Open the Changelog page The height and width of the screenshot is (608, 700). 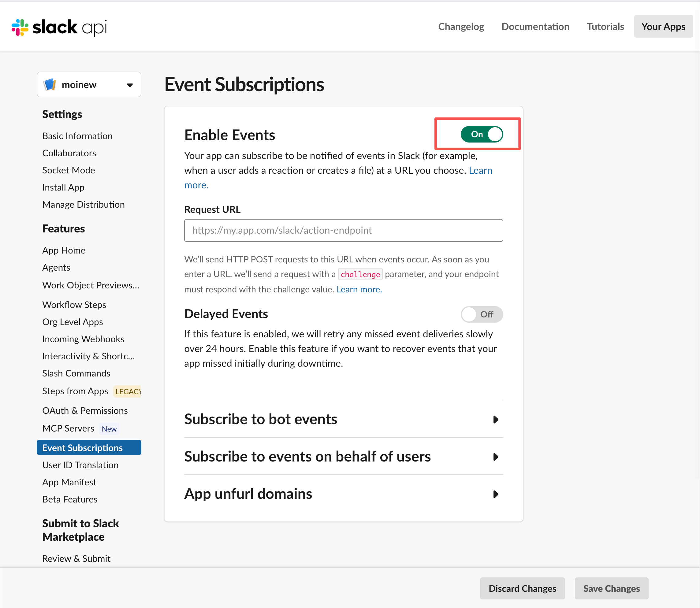coord(461,27)
